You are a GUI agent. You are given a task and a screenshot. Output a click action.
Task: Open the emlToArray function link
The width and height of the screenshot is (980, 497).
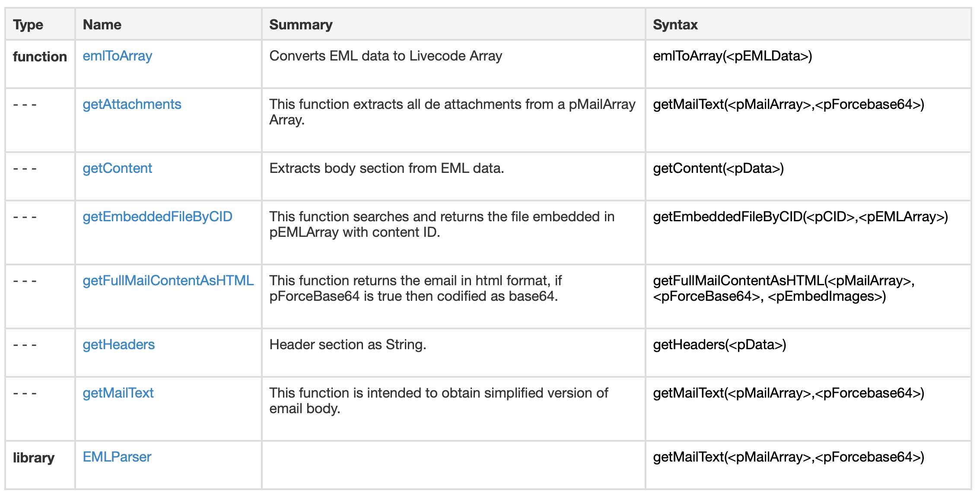point(117,56)
